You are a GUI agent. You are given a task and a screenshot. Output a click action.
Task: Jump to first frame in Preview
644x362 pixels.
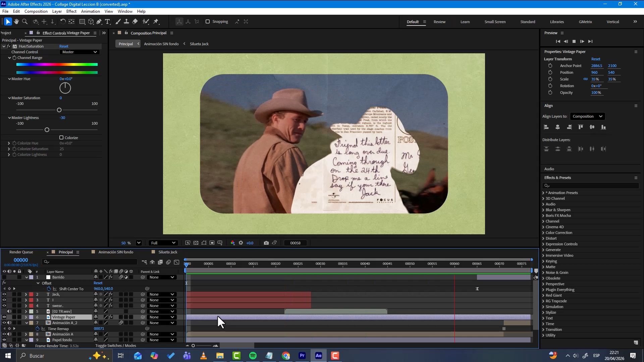tap(558, 42)
